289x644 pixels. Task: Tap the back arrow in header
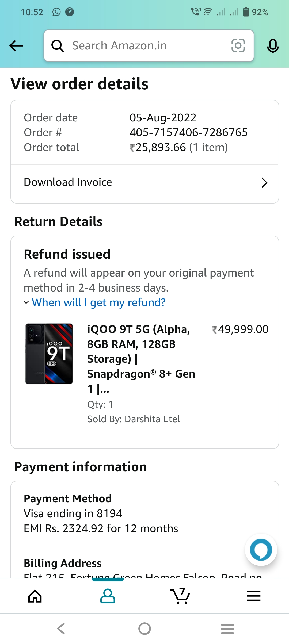click(16, 46)
